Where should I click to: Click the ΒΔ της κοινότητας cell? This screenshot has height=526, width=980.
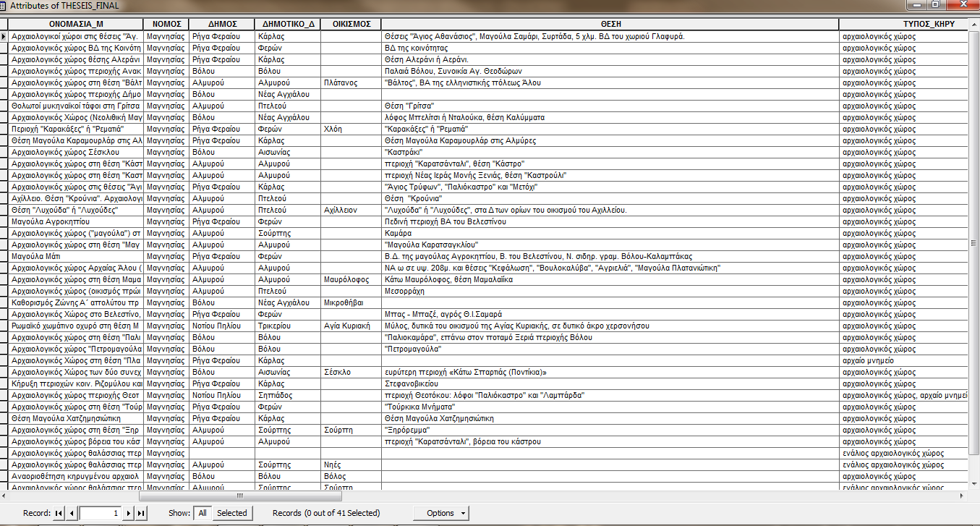(610, 48)
